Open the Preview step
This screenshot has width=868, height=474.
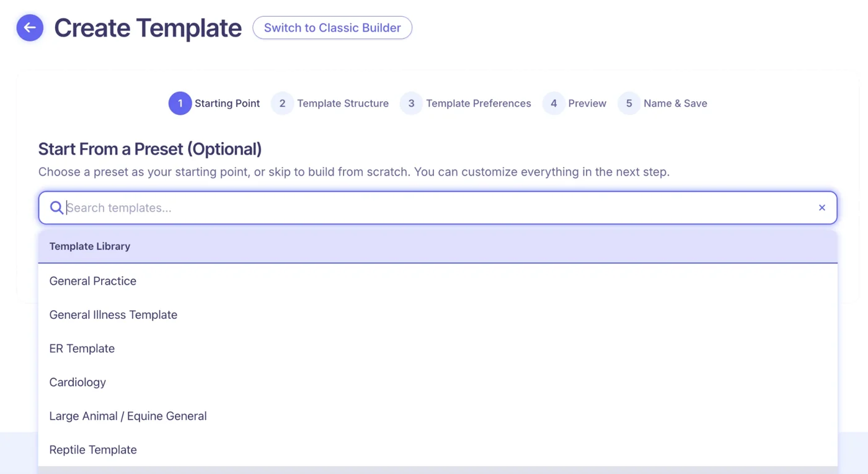575,104
